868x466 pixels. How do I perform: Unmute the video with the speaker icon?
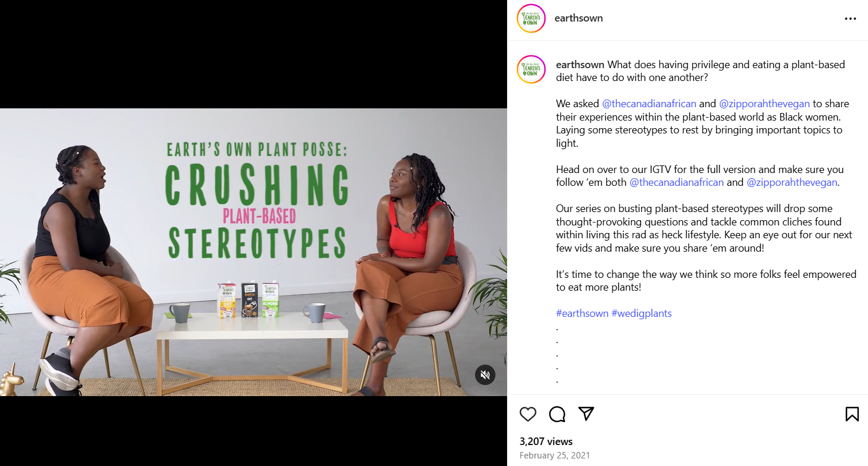(x=485, y=375)
